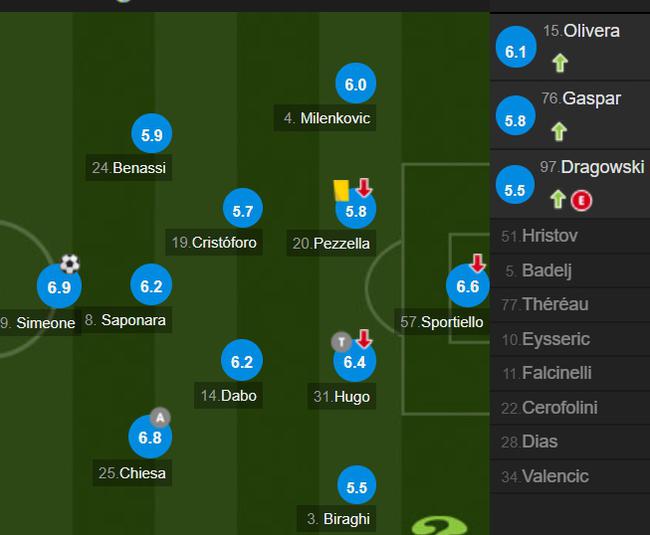650x535 pixels.
Task: Click the red substitution arrow on Pezzella
Action: 364,187
